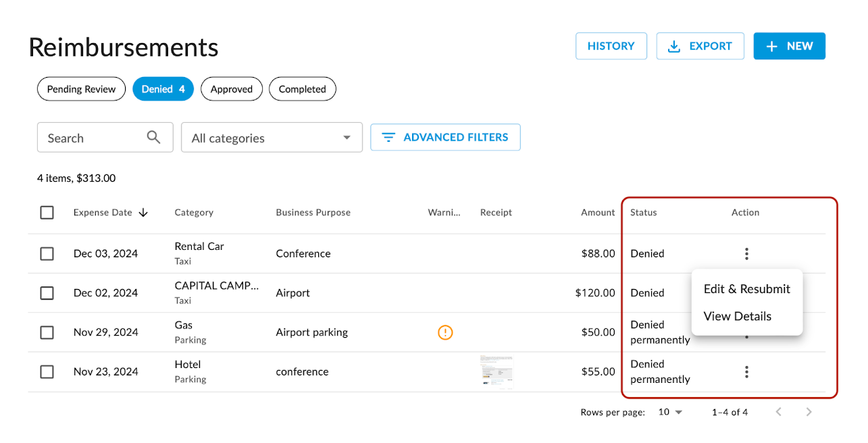Click the HISTORY button
868x443 pixels.
click(x=611, y=46)
